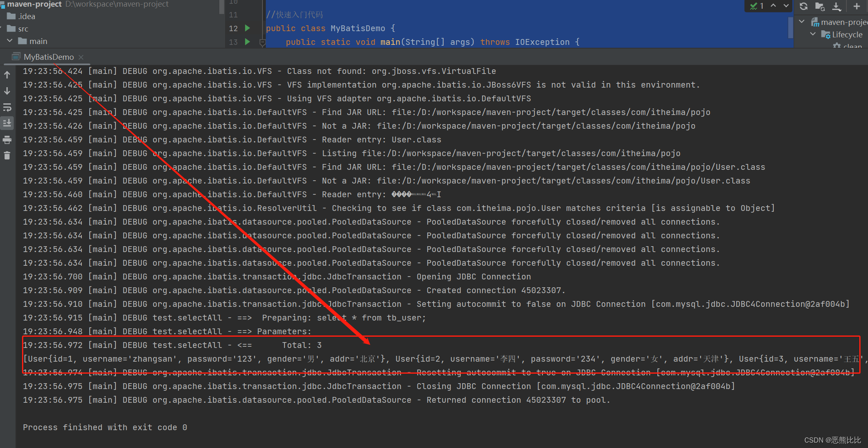
Task: Click the editor vertical scrollbar thumb
Action: (790, 27)
